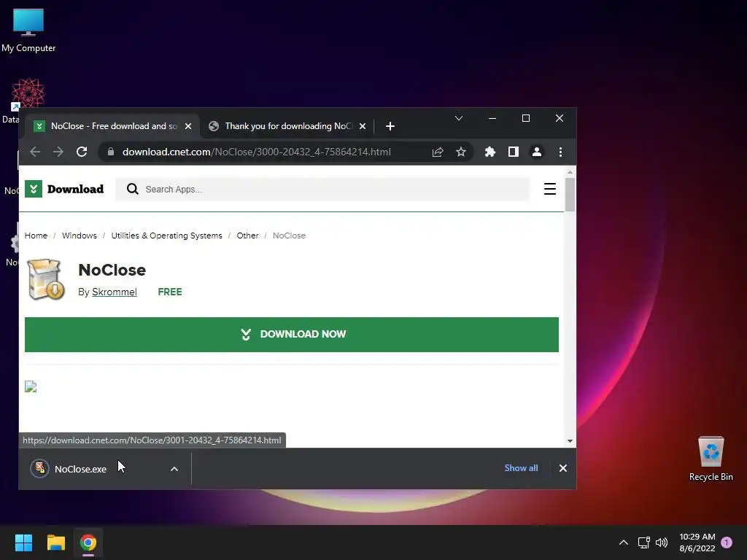
Task: Close the downloads bar
Action: tap(563, 468)
